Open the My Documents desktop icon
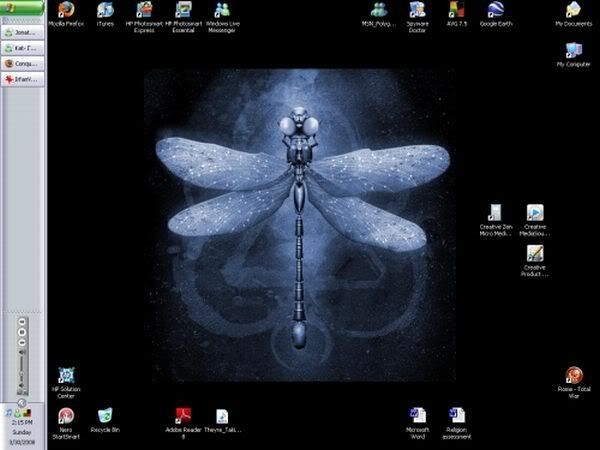600x450 pixels. (x=574, y=14)
